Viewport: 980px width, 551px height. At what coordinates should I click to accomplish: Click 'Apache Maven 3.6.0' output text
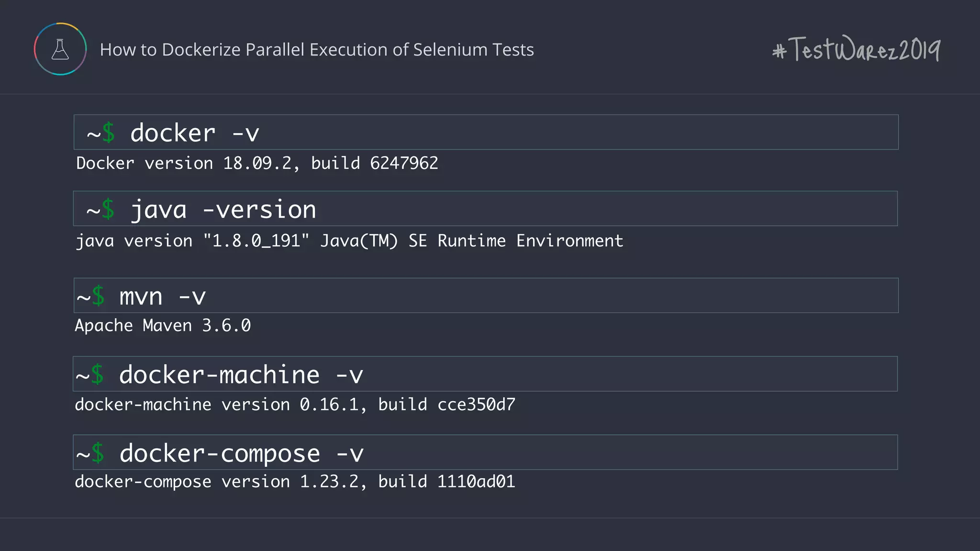pyautogui.click(x=163, y=326)
